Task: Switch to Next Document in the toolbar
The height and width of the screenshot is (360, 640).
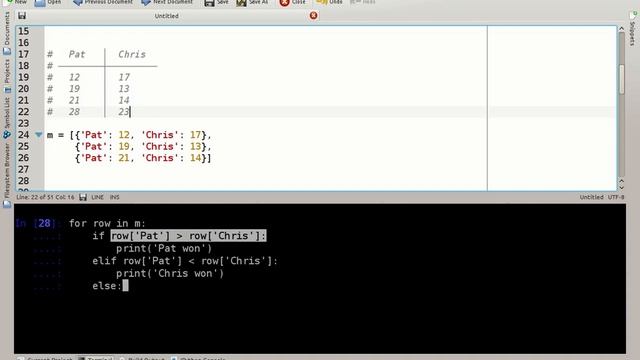Action: [x=167, y=2]
